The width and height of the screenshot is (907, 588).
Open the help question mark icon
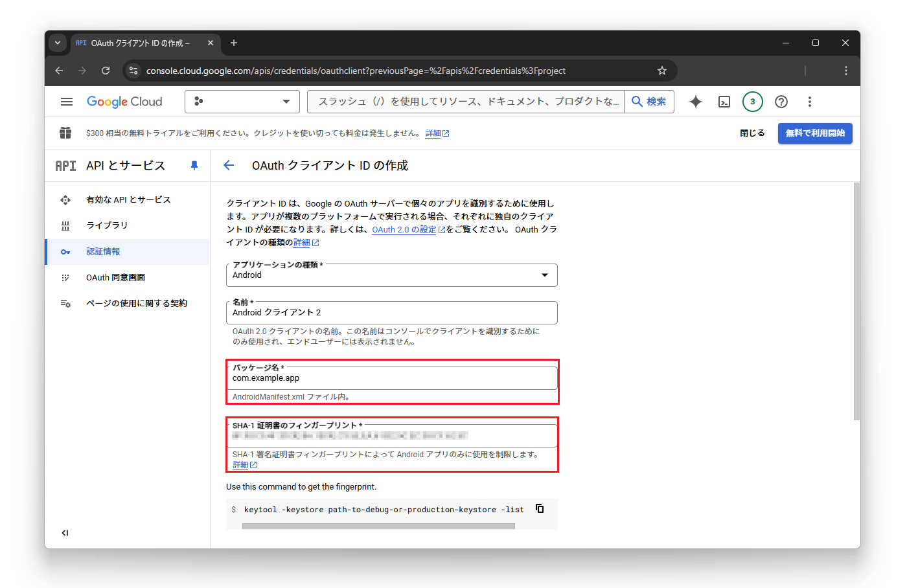(x=781, y=102)
